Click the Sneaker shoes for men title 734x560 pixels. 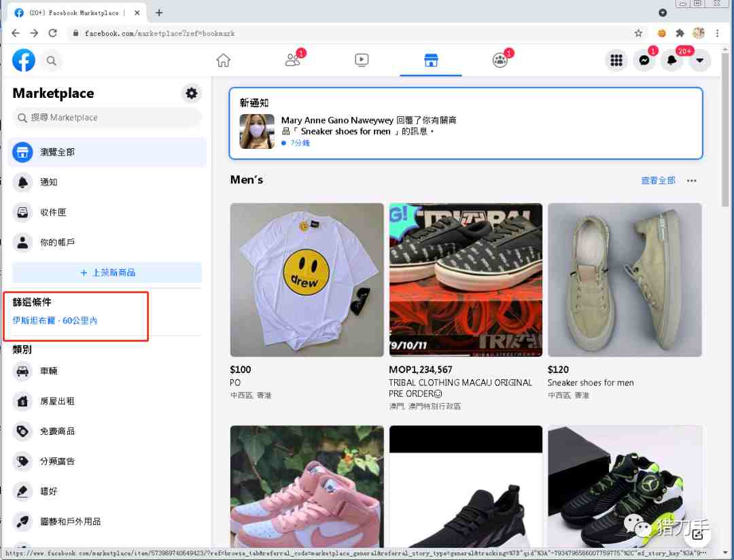591,383
